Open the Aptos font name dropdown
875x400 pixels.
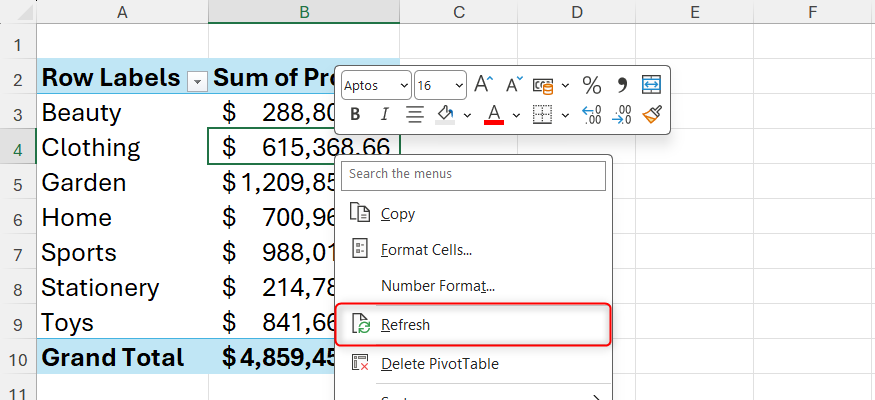[x=404, y=85]
